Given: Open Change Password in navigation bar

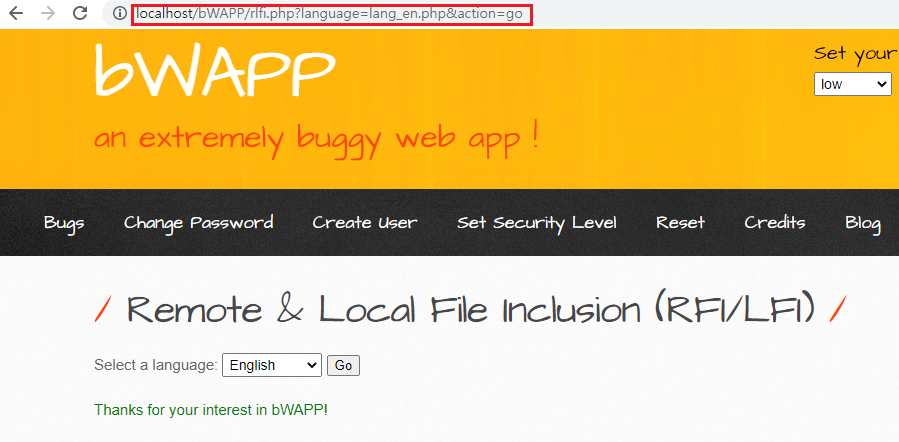Looking at the screenshot, I should coord(198,222).
